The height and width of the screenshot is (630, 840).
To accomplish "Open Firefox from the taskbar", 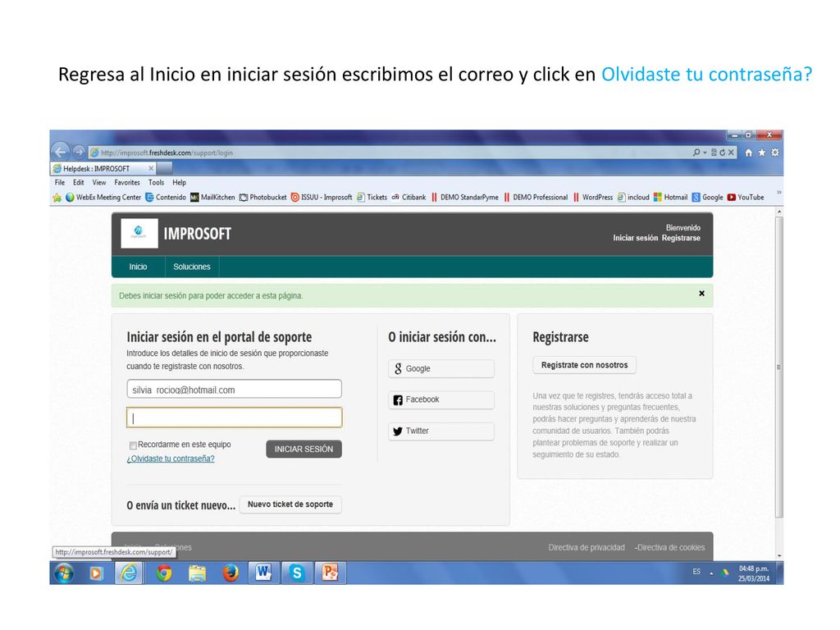I will tap(231, 573).
